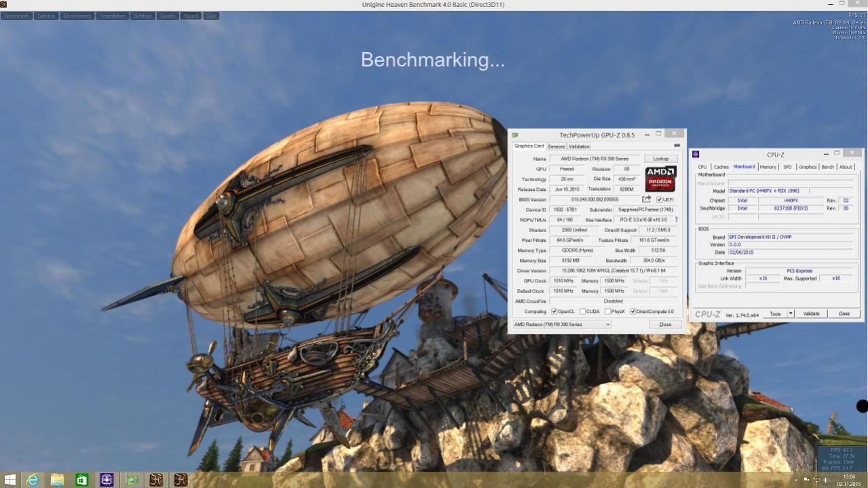Open the Quality menu in Heaven
Screen dimensions: 868x488
168,16
